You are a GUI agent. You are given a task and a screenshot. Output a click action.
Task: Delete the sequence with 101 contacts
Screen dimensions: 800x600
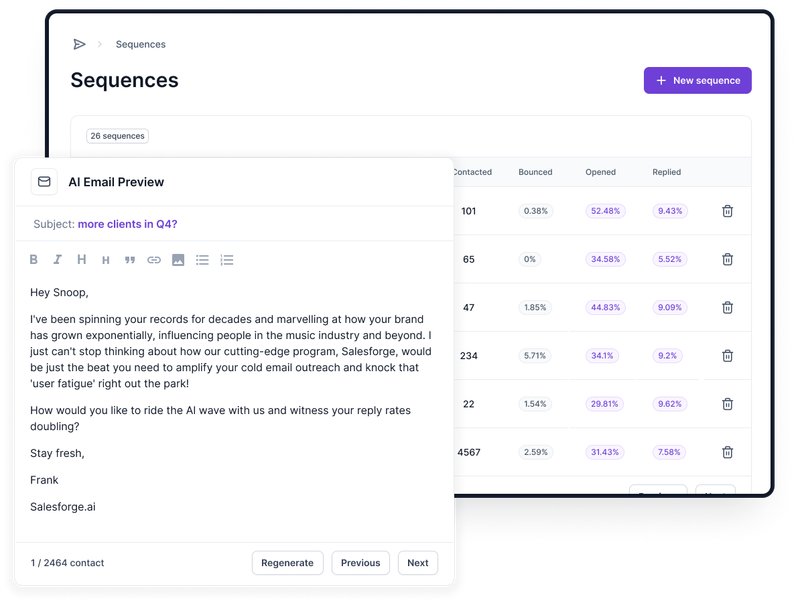727,211
